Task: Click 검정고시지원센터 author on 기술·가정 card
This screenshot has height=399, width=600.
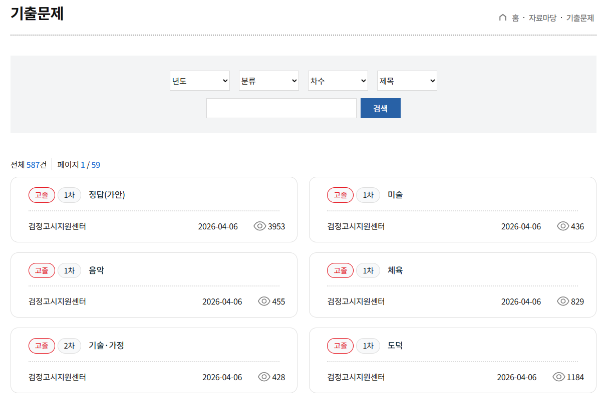Action: click(x=57, y=377)
